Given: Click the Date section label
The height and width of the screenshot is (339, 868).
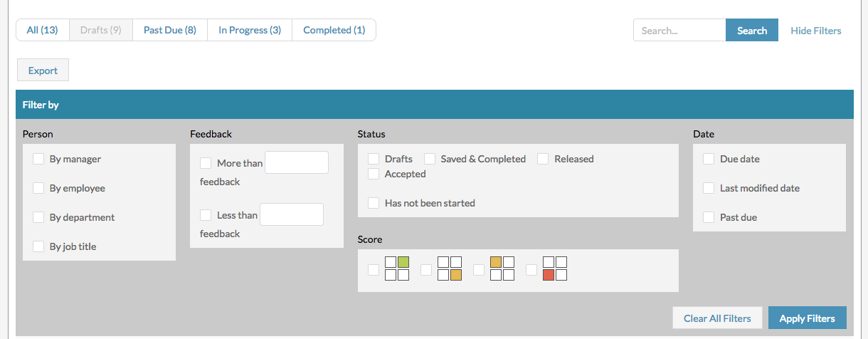Looking at the screenshot, I should point(704,134).
